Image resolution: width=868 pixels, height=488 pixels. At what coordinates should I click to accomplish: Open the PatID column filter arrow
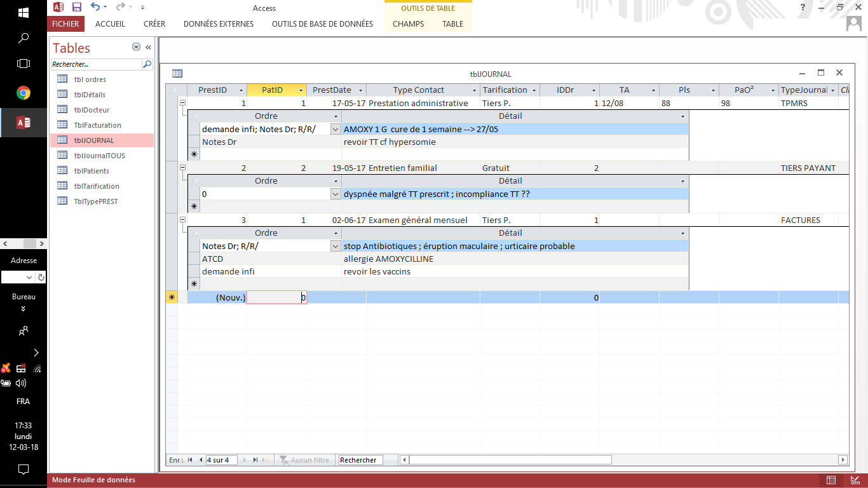(301, 91)
